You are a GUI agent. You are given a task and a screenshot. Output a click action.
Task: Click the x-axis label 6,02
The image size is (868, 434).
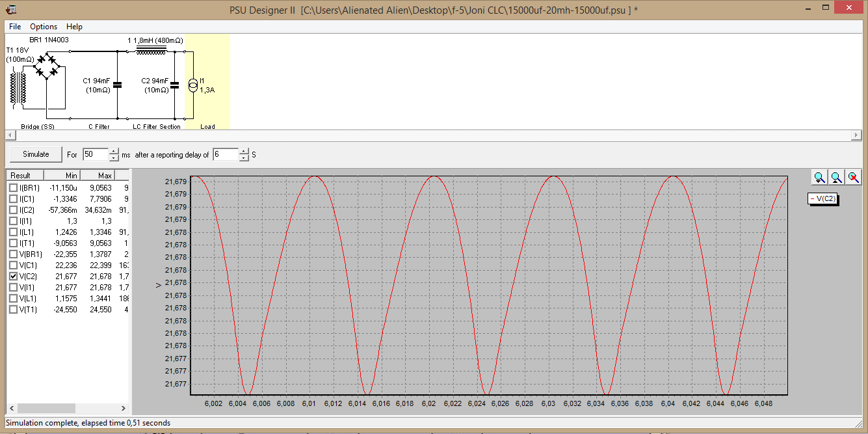pyautogui.click(x=428, y=403)
